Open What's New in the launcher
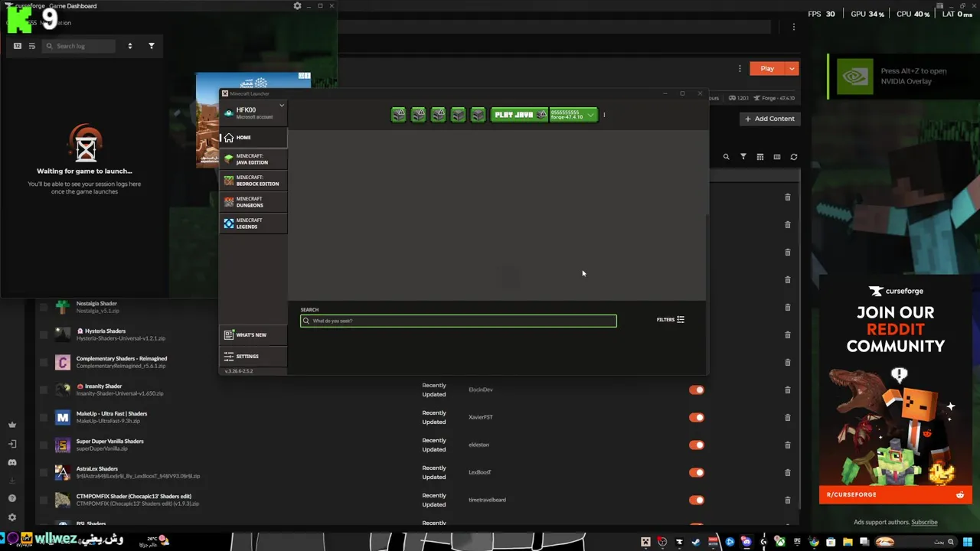Image resolution: width=980 pixels, height=551 pixels. click(253, 335)
